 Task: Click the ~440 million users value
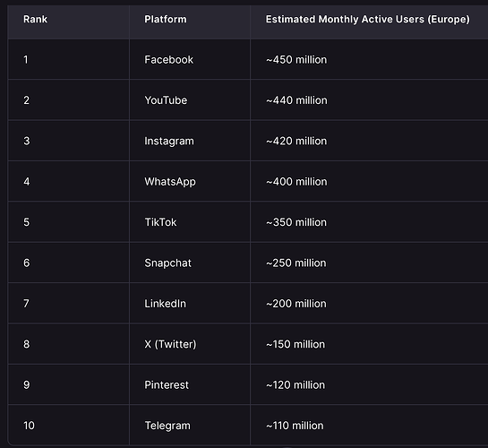click(x=296, y=100)
